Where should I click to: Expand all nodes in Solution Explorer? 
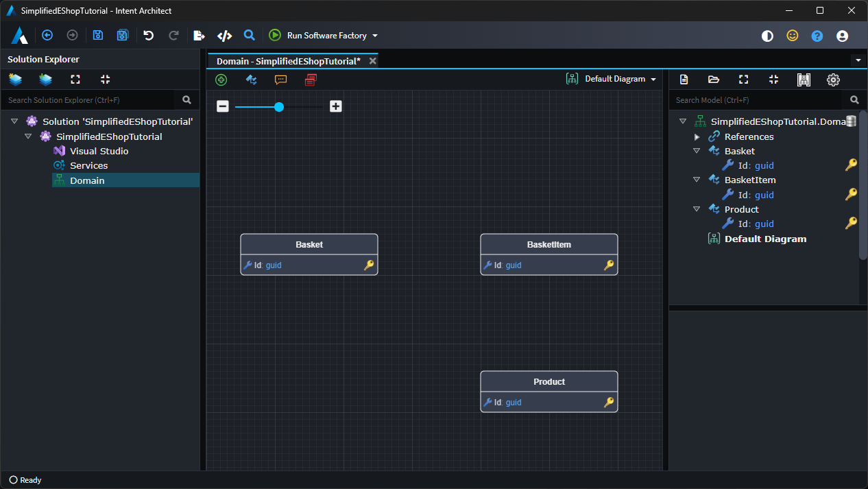(x=75, y=80)
